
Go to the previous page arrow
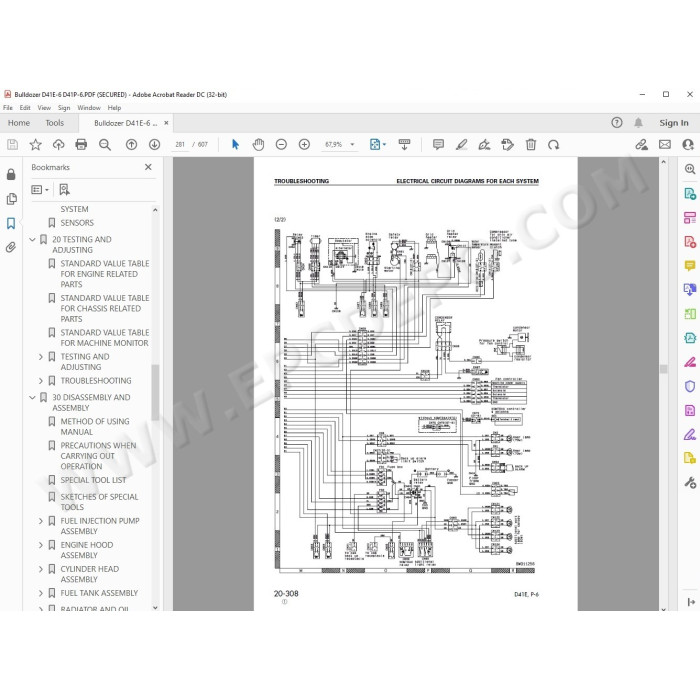tap(131, 145)
